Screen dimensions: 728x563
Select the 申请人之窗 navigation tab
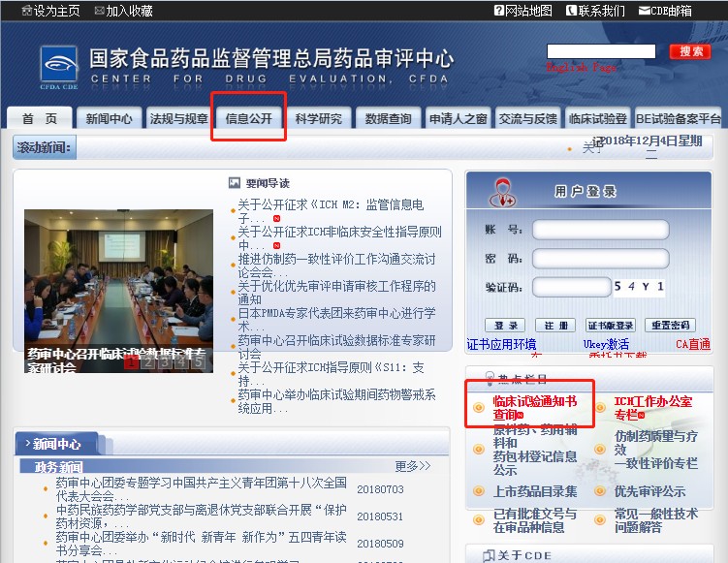(458, 119)
